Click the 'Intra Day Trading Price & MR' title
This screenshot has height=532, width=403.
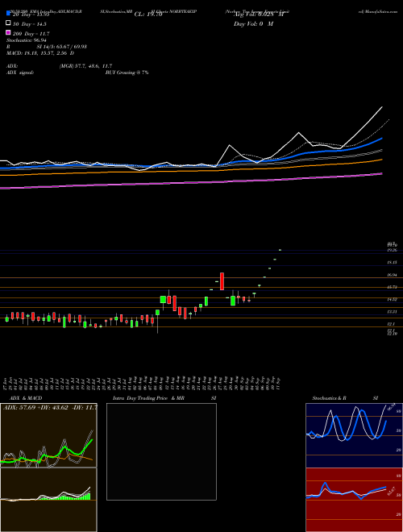(x=149, y=398)
